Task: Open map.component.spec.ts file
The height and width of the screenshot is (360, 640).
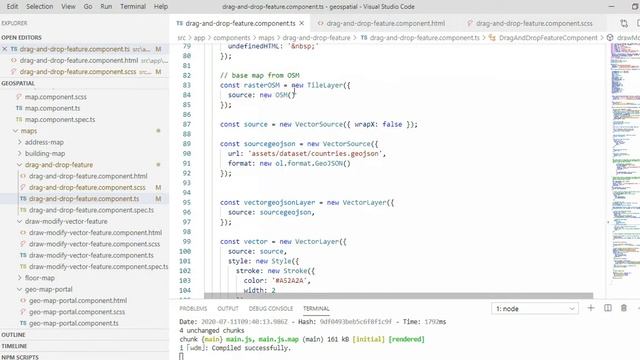Action: [x=60, y=120]
